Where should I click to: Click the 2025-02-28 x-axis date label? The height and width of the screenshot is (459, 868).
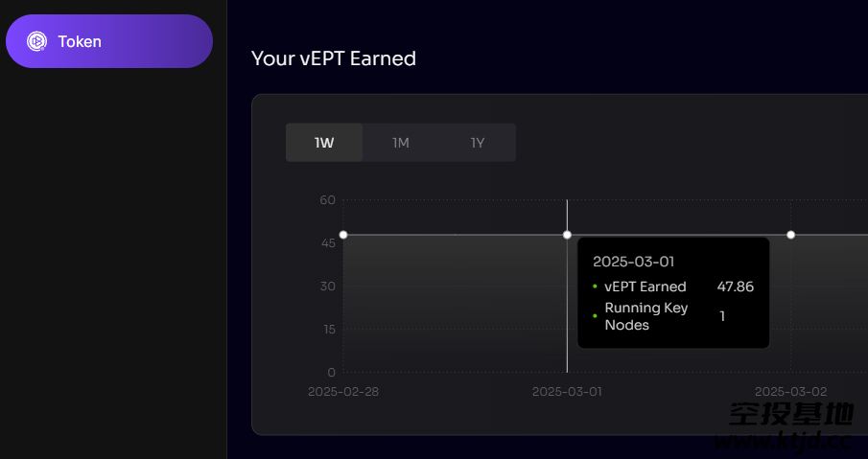coord(343,392)
